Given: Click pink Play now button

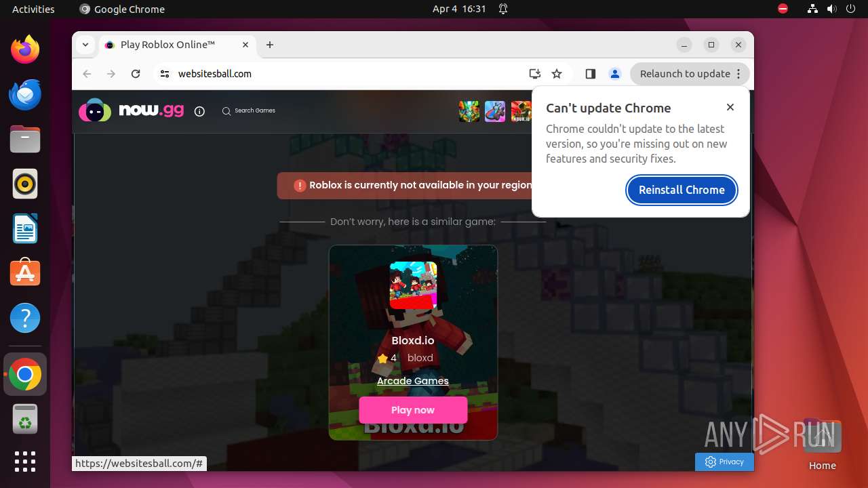Looking at the screenshot, I should tap(413, 410).
